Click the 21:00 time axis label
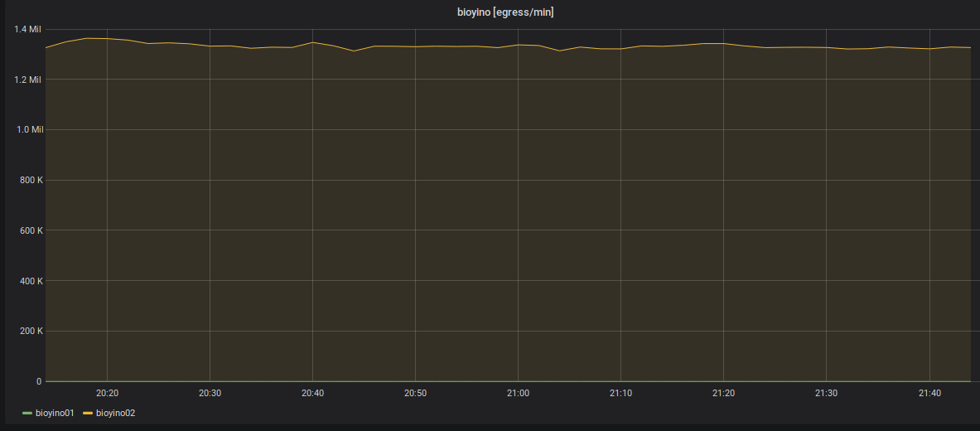Image resolution: width=980 pixels, height=431 pixels. 518,393
